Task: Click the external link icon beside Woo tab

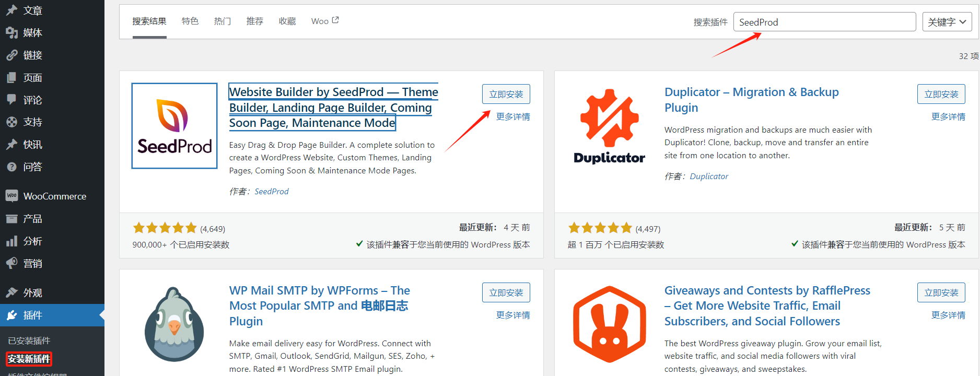Action: pyautogui.click(x=335, y=20)
